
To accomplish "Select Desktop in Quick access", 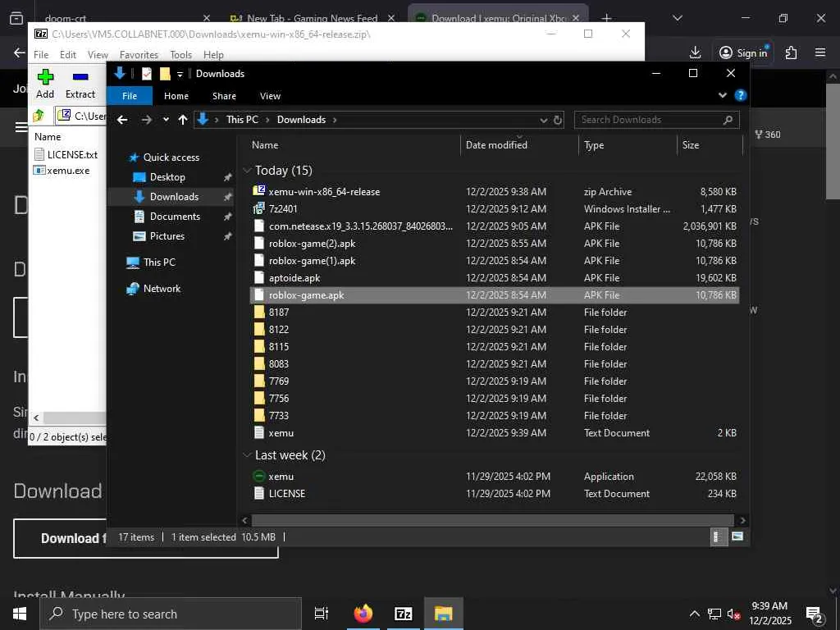I will click(x=167, y=177).
